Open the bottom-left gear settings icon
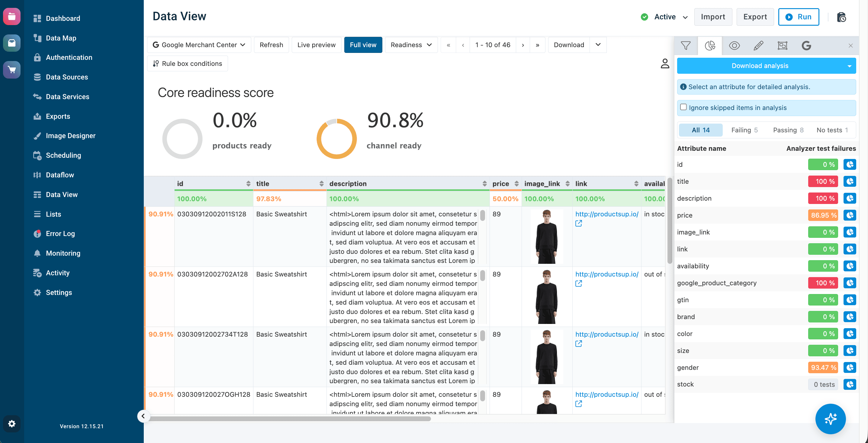This screenshot has width=868, height=443. click(x=12, y=423)
